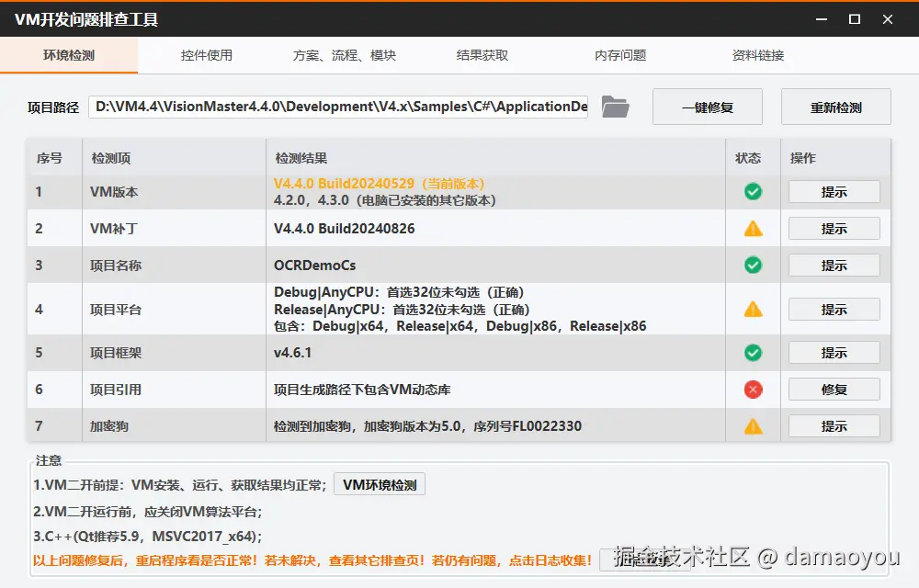The image size is (919, 588).
Task: Click the red error status for 项目引用
Action: (x=754, y=390)
